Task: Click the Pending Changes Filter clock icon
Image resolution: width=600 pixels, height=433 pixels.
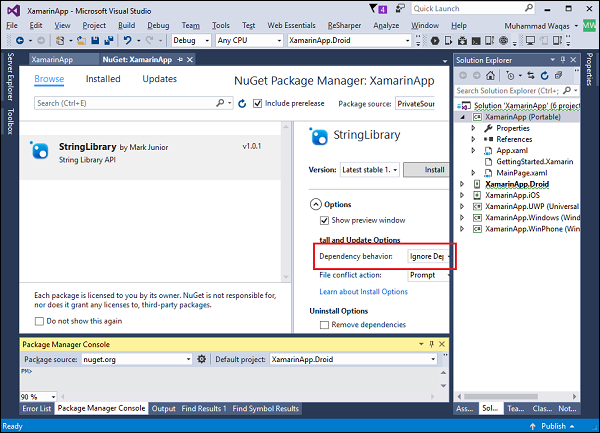Action: (510, 76)
